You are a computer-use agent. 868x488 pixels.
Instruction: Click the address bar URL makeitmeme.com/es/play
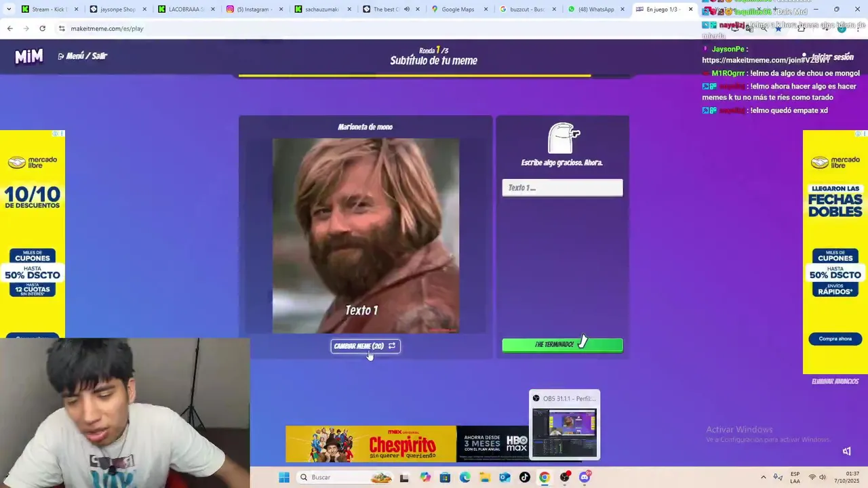coord(107,28)
